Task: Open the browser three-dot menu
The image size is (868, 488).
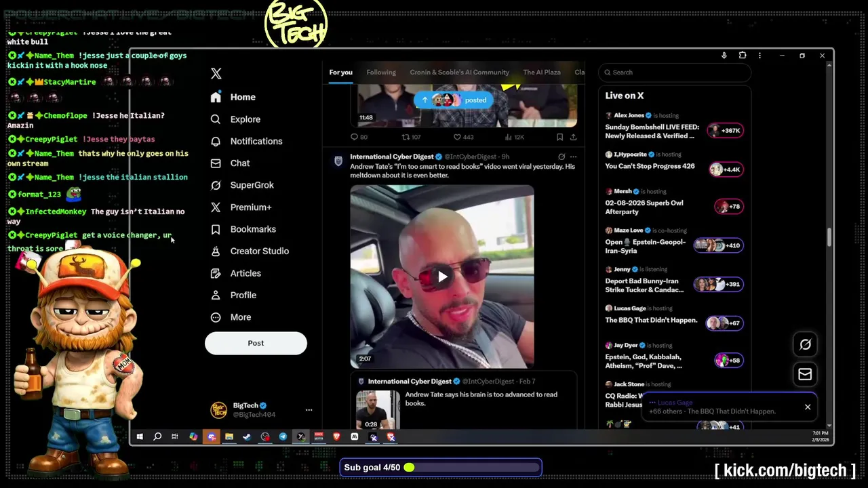Action: click(759, 56)
